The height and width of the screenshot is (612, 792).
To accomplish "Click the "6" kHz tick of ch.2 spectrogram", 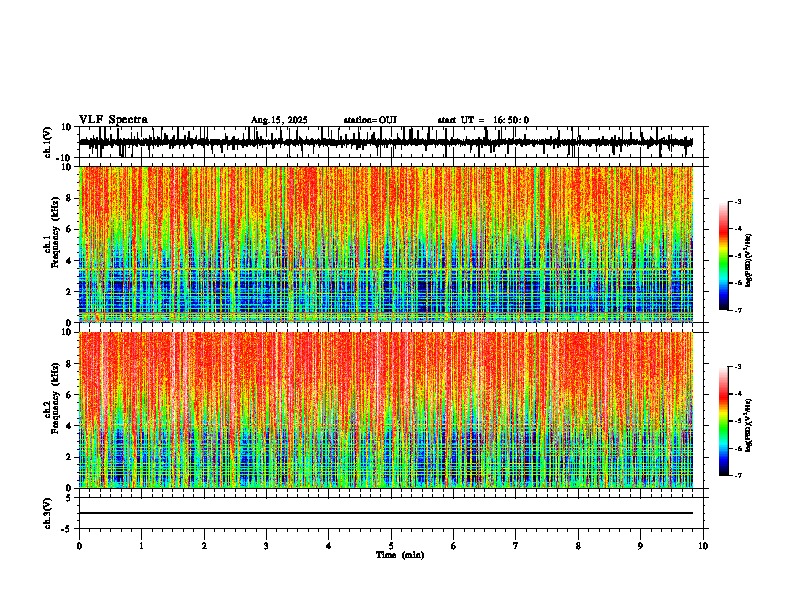I will click(69, 395).
